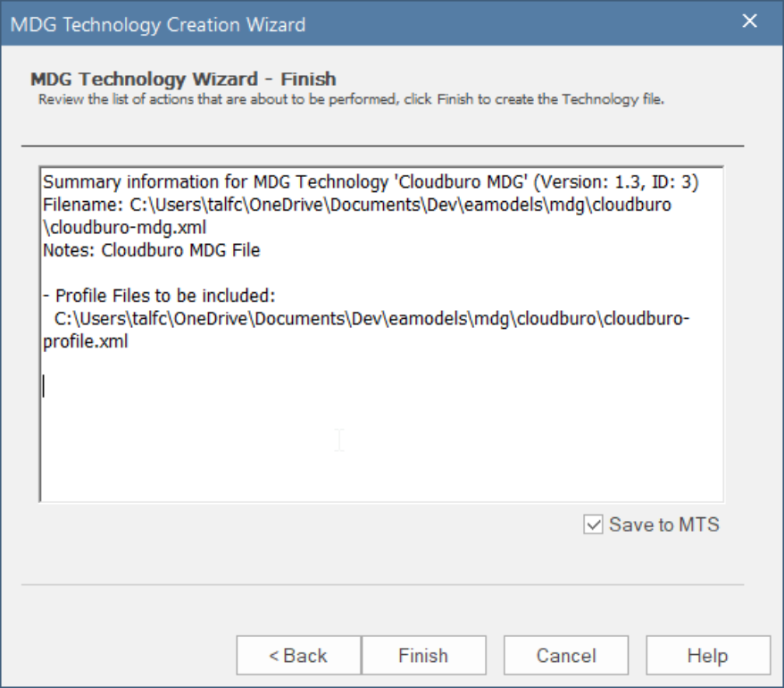Click the 'Review the list of actions' instruction text
Screen dimensions: 784x688
coord(351,99)
